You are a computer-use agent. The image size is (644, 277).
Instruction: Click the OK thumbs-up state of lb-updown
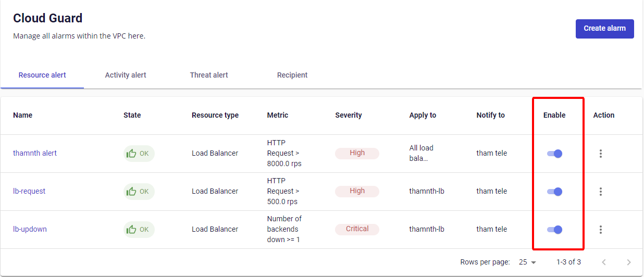coord(139,230)
